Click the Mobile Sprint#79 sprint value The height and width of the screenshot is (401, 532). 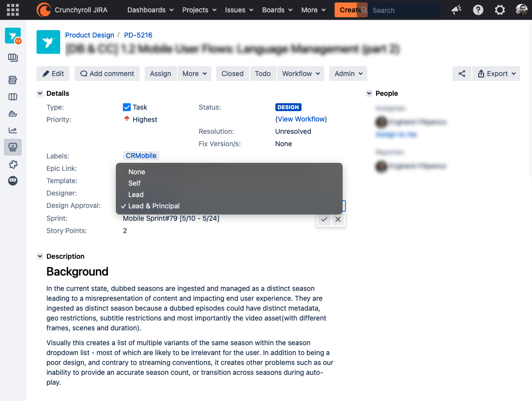click(x=171, y=218)
